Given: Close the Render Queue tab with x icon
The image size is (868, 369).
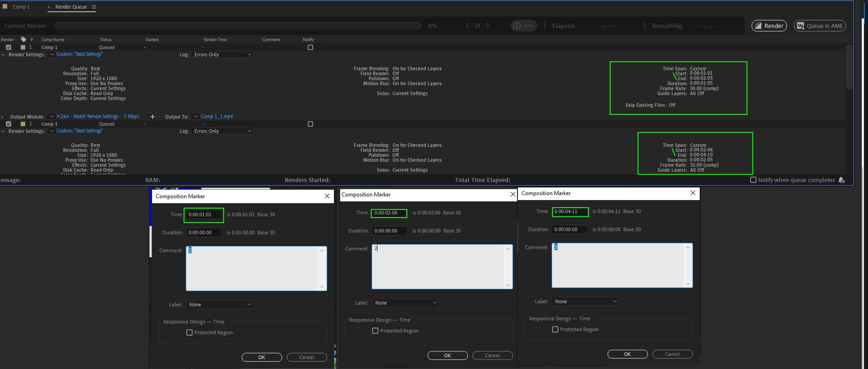Looking at the screenshot, I should (49, 7).
